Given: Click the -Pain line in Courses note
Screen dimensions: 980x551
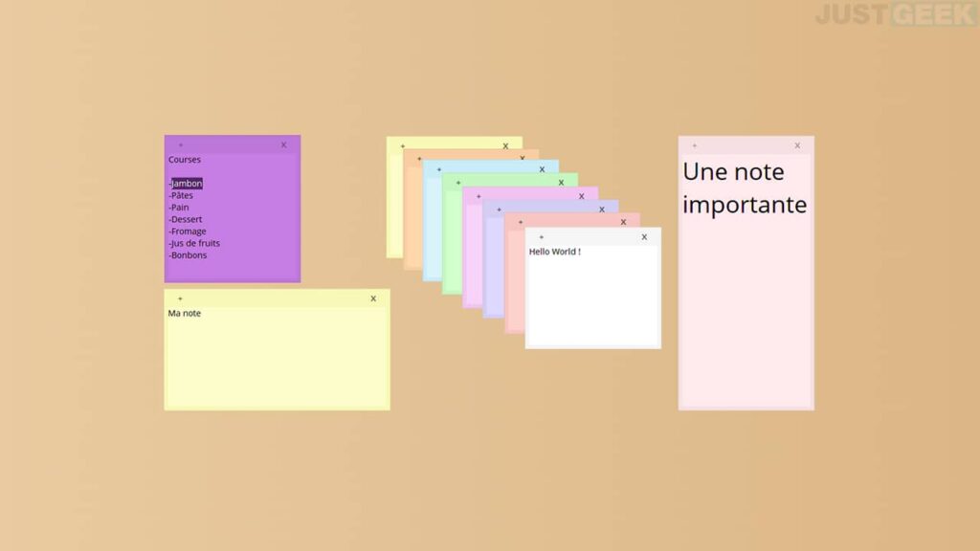Looking at the screenshot, I should point(179,207).
